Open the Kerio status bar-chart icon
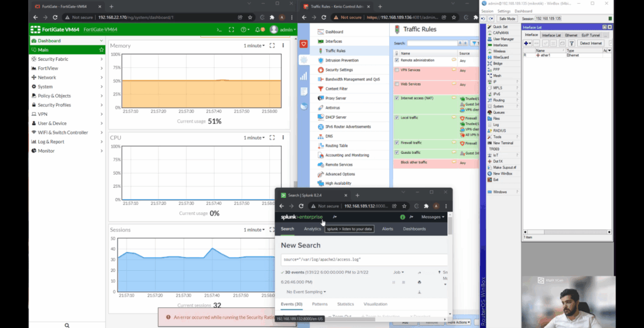The width and height of the screenshot is (644, 328). click(x=304, y=76)
